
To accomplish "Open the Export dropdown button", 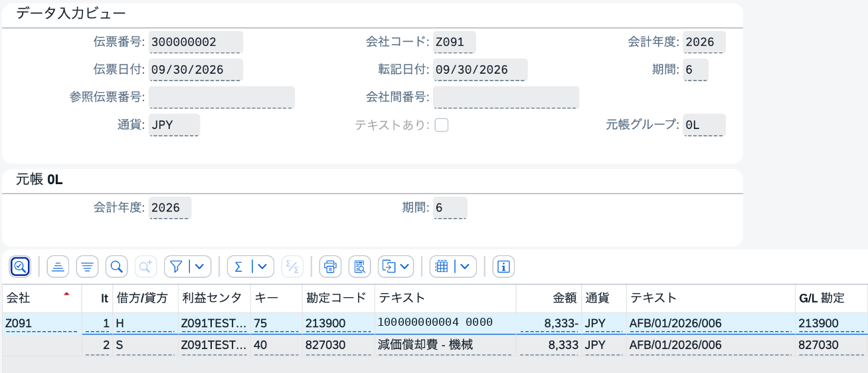I will [396, 267].
